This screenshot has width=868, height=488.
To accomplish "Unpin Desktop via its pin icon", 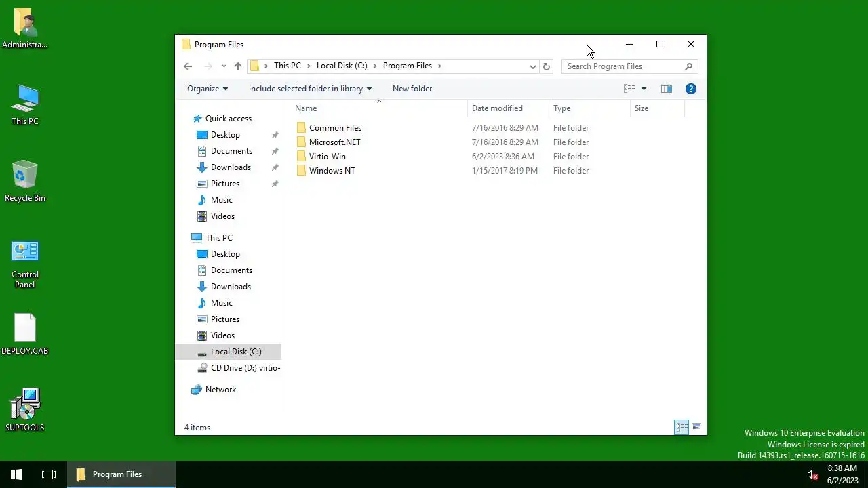I will [x=275, y=135].
